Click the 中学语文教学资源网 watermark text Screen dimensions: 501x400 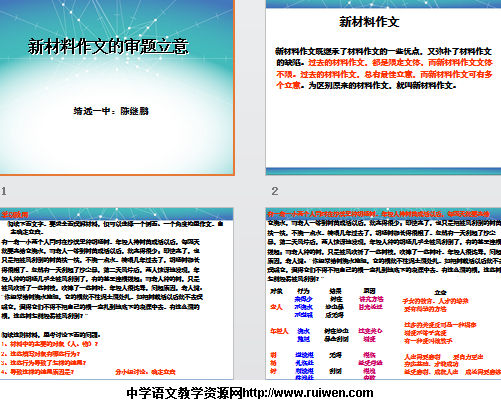[x=184, y=393]
